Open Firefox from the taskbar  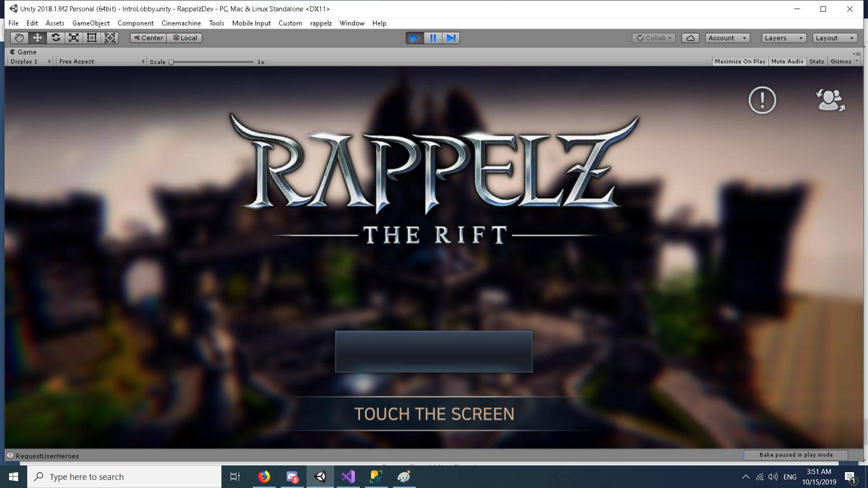click(x=264, y=477)
